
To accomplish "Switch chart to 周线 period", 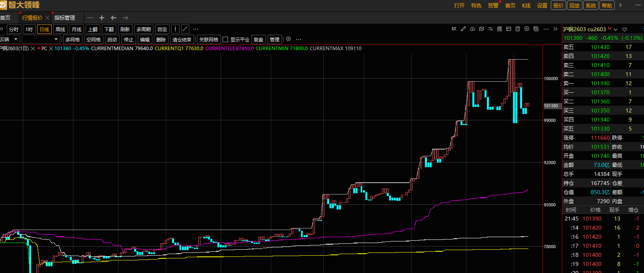I will [60, 29].
